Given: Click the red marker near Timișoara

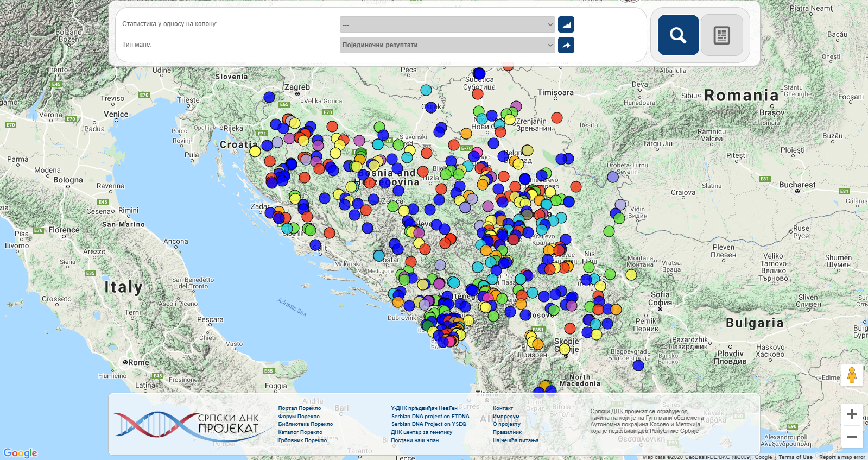Looking at the screenshot, I should (x=557, y=117).
